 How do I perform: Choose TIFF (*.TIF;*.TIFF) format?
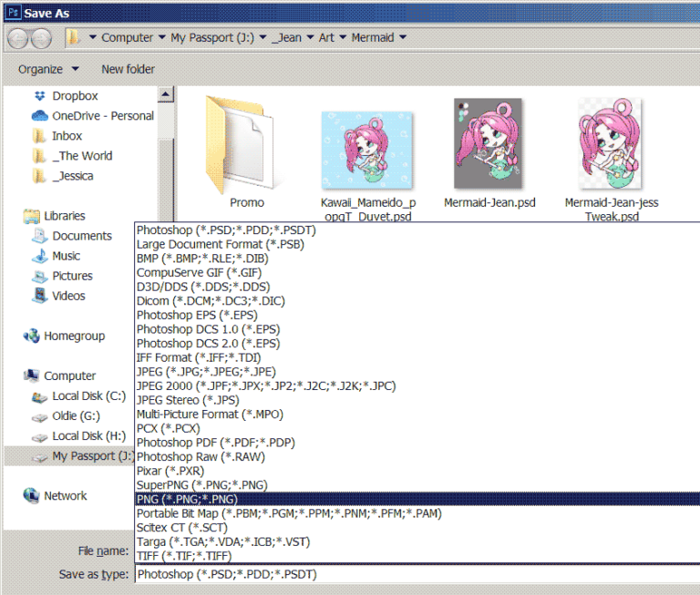(x=417, y=556)
